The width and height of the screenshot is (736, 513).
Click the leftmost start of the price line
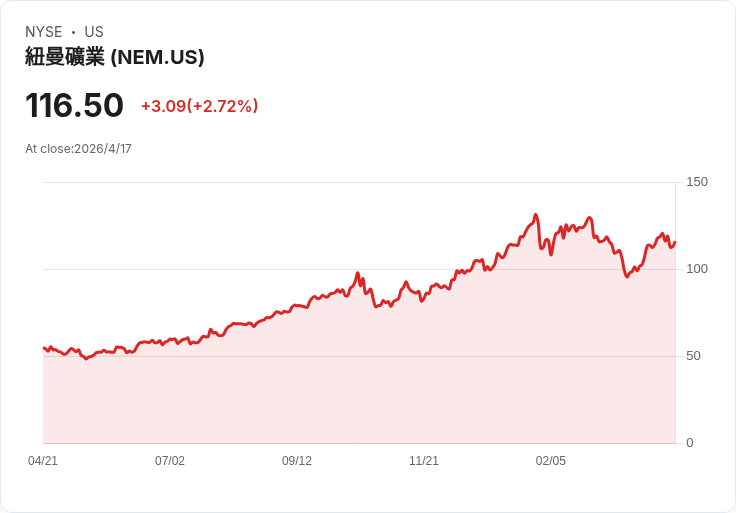pos(44,348)
